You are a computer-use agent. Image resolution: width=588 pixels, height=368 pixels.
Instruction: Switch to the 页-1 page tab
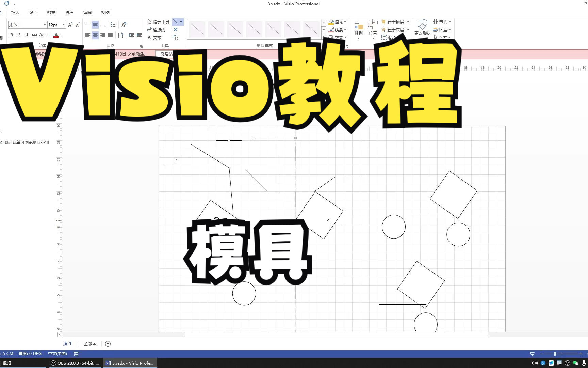pyautogui.click(x=67, y=344)
